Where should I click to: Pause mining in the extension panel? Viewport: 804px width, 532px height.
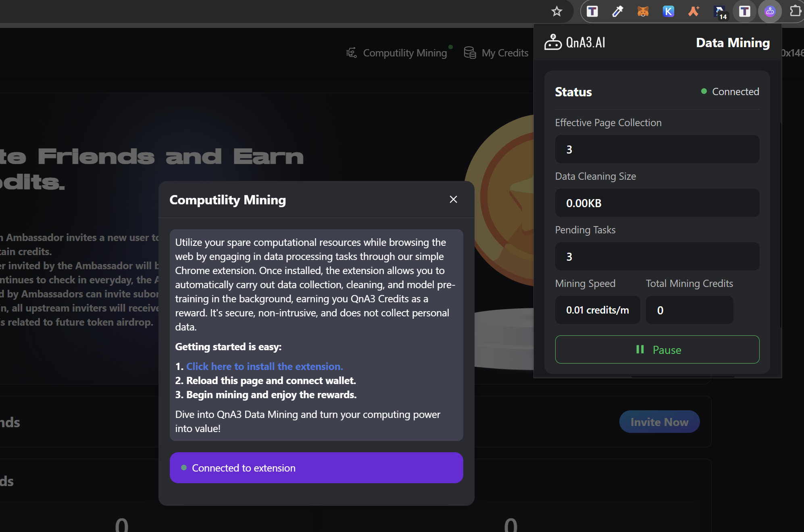[x=657, y=349]
